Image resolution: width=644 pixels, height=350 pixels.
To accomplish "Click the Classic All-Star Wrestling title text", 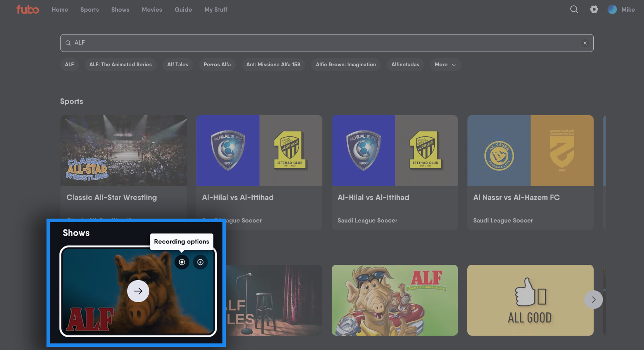I will pyautogui.click(x=112, y=198).
